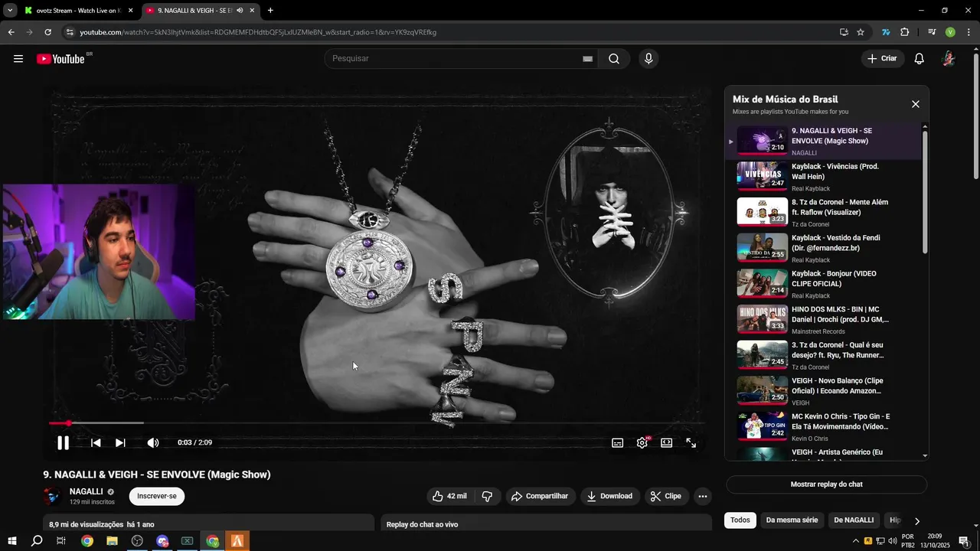Click the address bar URL
Screen dimensions: 980x551
pyautogui.click(x=258, y=32)
